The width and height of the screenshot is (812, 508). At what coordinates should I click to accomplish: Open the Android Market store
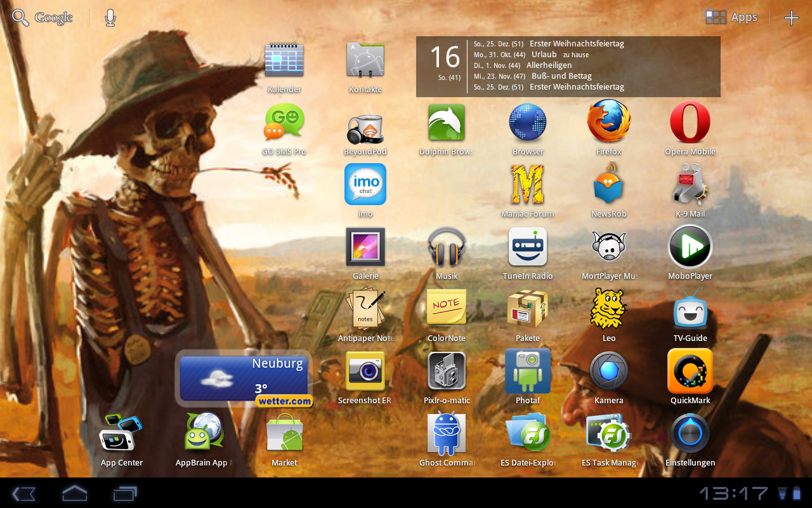[x=284, y=434]
